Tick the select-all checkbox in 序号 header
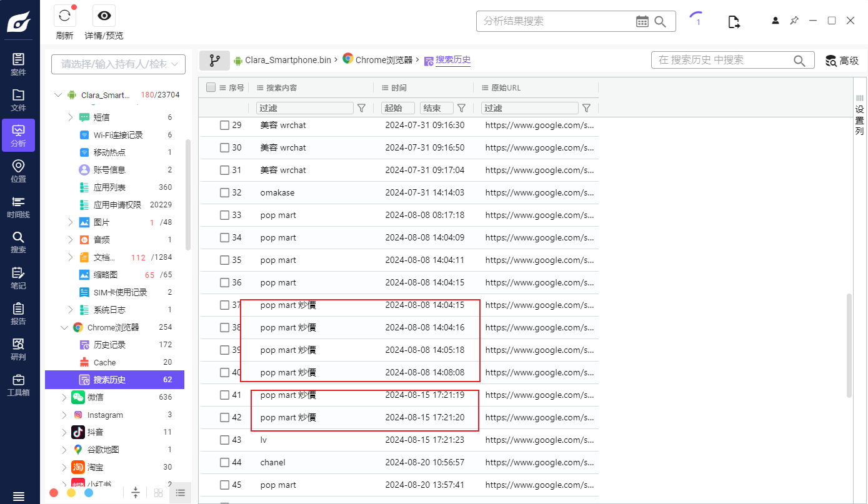The image size is (868, 504). click(x=211, y=87)
